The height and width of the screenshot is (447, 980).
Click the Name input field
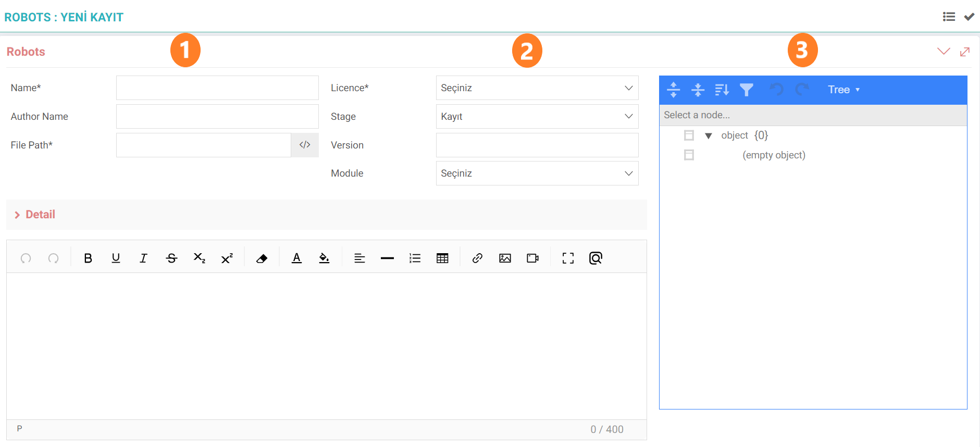point(217,88)
